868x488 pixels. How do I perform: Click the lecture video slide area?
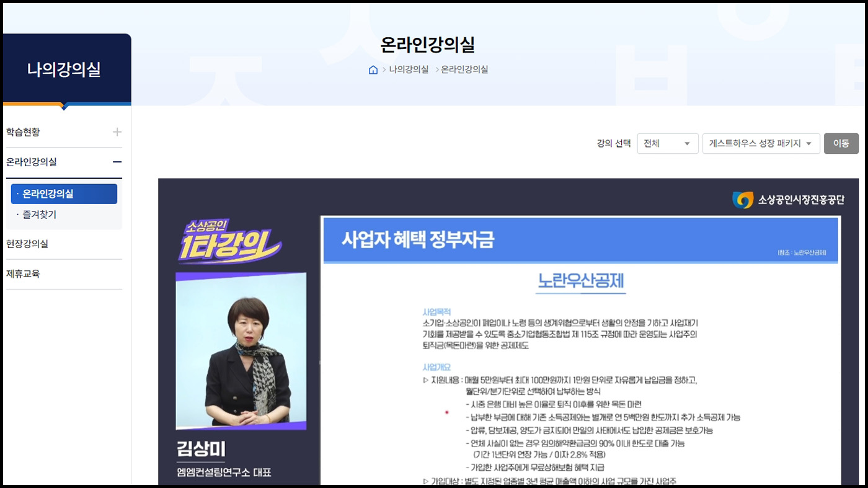(x=580, y=350)
